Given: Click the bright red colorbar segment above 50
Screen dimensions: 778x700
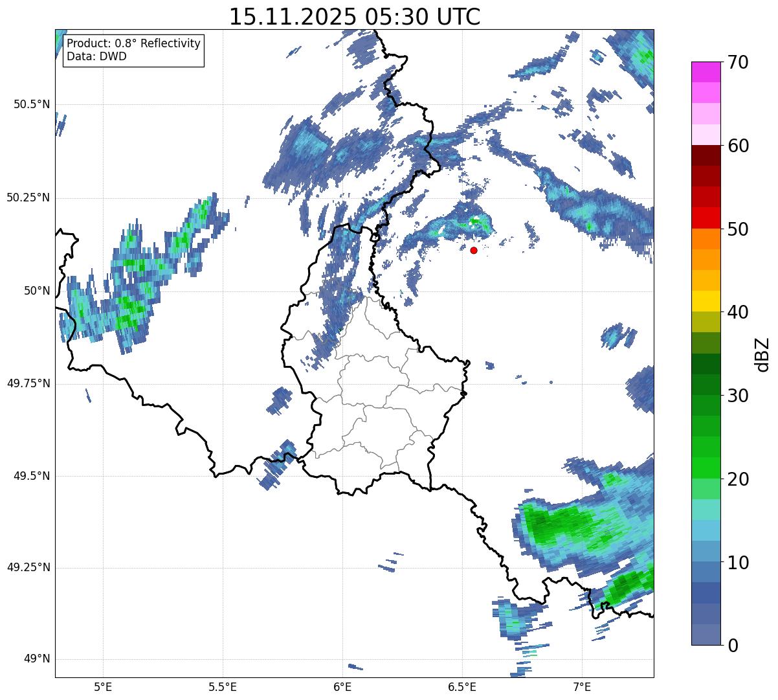Looking at the screenshot, I should coord(706,218).
